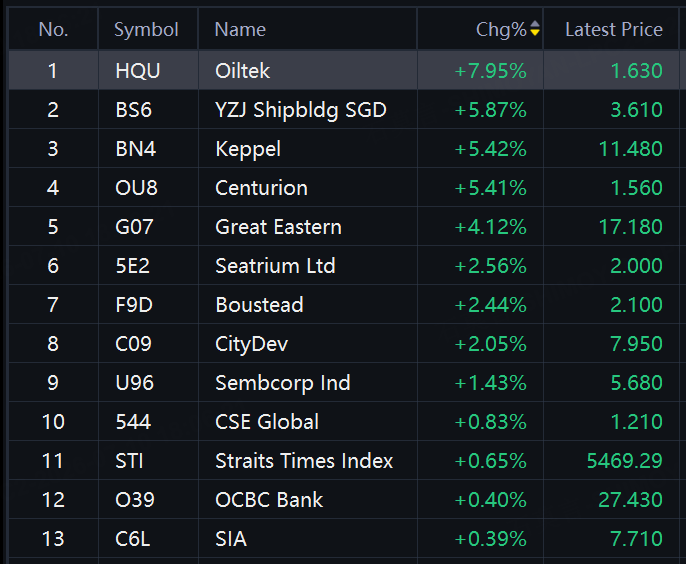686x564 pixels.
Task: Select symbol F9D Boustead
Action: click(344, 305)
